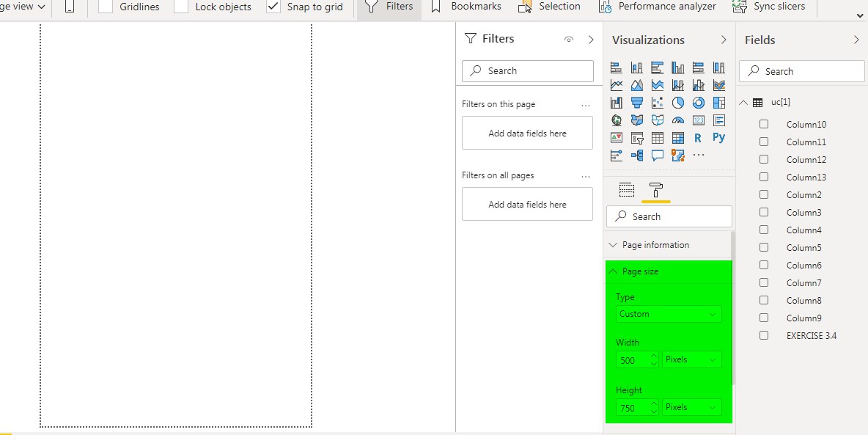Insert a stacked column chart visual
Image resolution: width=868 pixels, height=435 pixels.
(x=636, y=67)
